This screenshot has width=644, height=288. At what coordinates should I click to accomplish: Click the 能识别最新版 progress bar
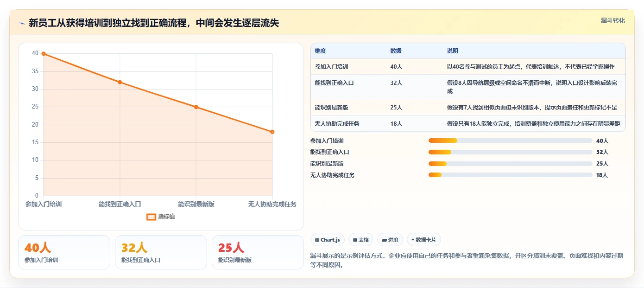(x=511, y=164)
